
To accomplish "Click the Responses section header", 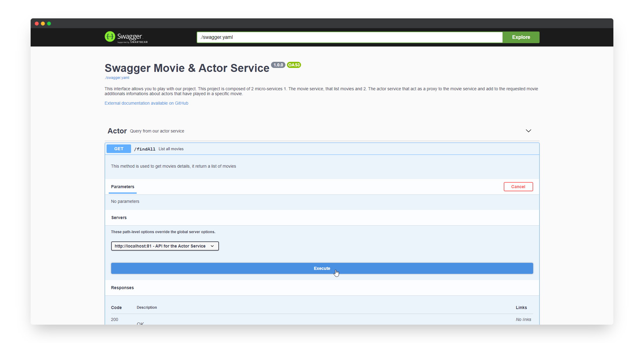I will tap(122, 288).
